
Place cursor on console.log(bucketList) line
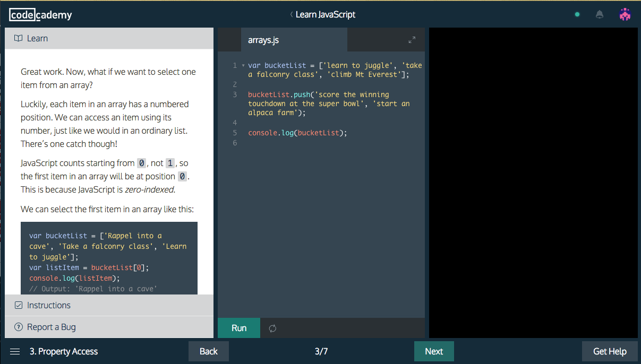click(297, 133)
